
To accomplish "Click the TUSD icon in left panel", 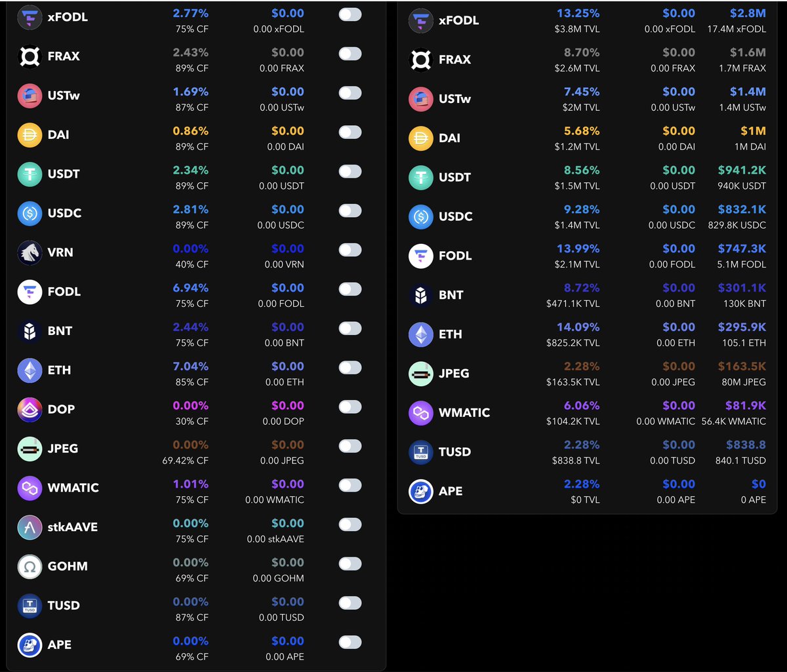I will tap(30, 606).
